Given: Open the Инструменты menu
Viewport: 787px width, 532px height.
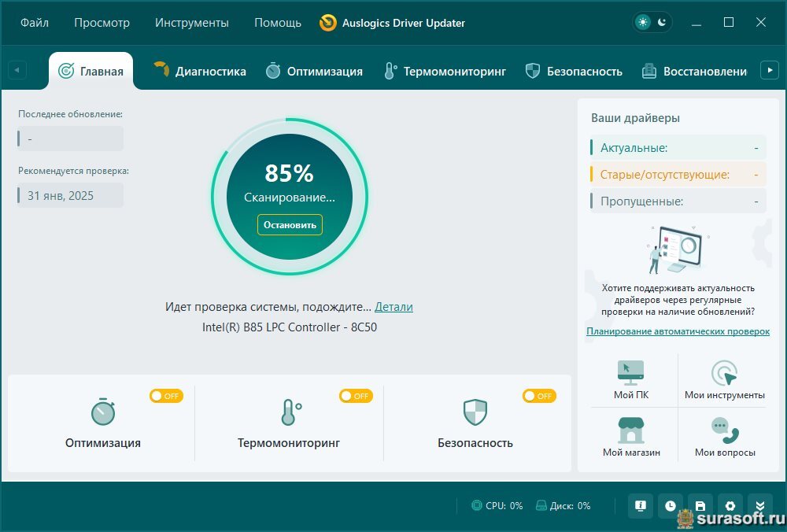Looking at the screenshot, I should pos(192,23).
